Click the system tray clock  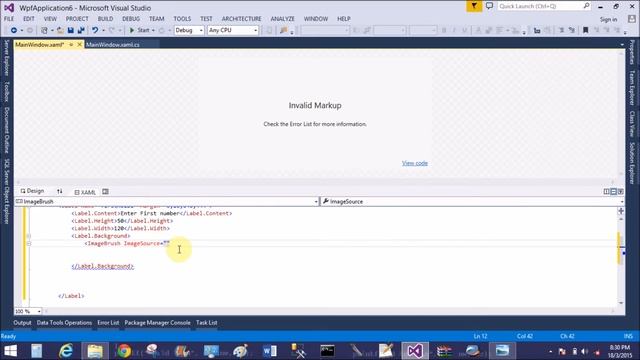click(x=620, y=351)
